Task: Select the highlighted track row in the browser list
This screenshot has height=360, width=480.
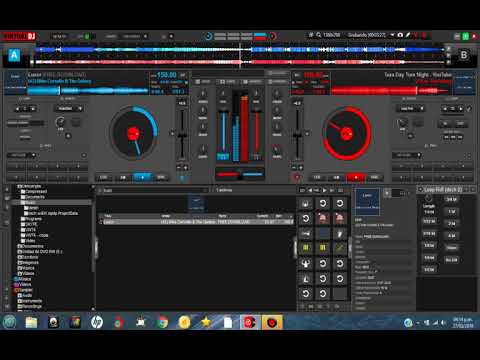Action: [x=197, y=222]
